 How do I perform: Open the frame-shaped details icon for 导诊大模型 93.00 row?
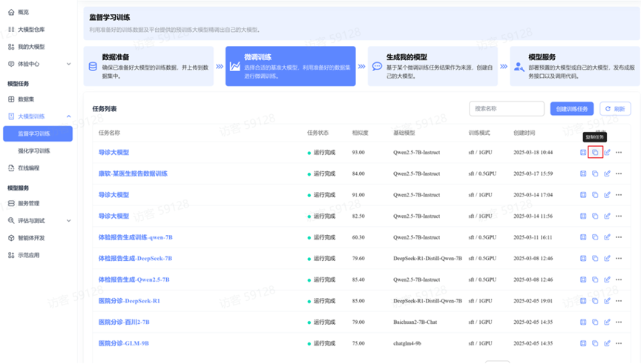click(x=583, y=153)
